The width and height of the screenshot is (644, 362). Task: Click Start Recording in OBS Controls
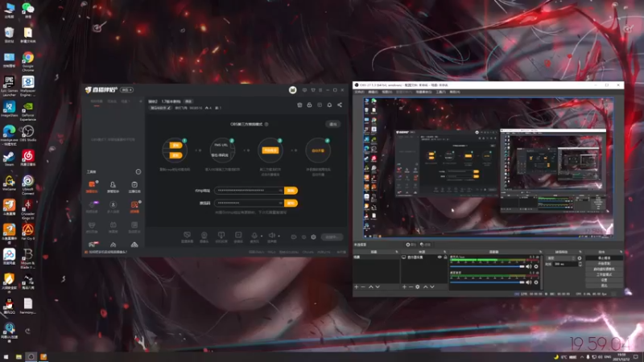605,264
